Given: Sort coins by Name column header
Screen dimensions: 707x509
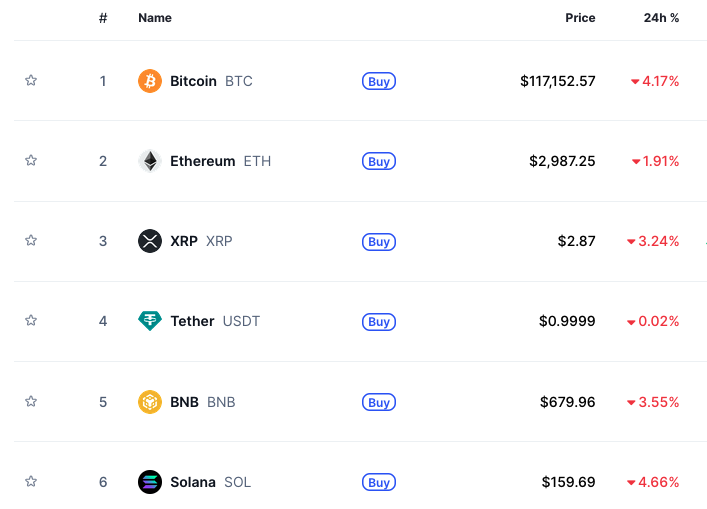Looking at the screenshot, I should [x=155, y=18].
